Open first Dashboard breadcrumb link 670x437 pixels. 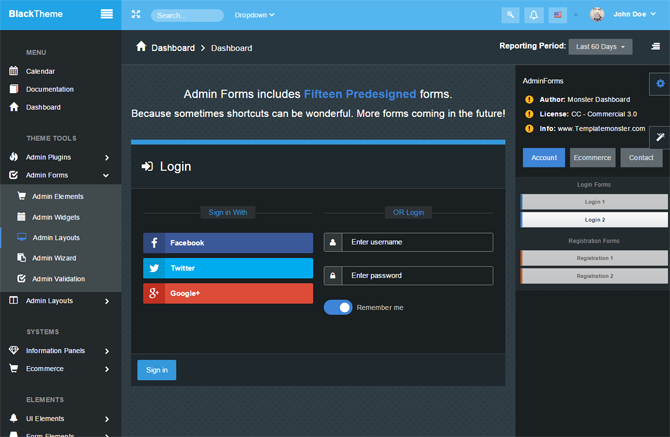[173, 48]
